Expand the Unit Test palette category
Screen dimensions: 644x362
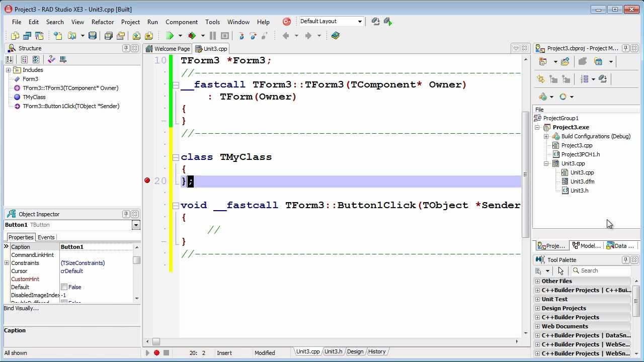coord(537,299)
